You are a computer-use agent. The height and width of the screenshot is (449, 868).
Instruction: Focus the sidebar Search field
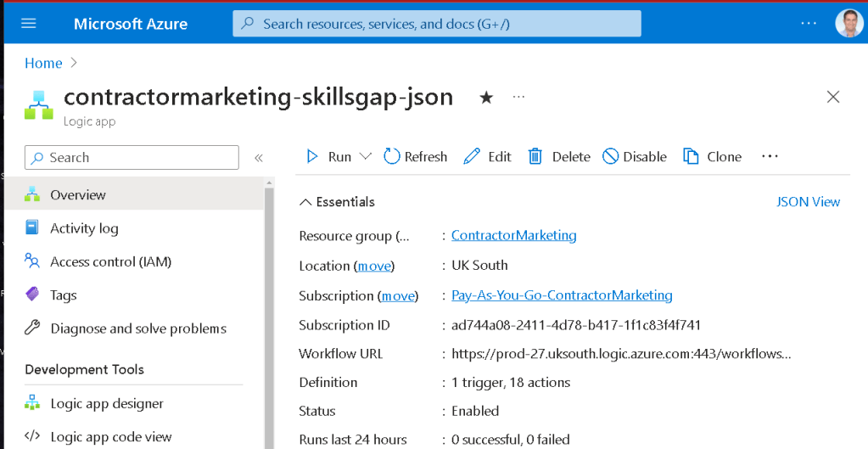(x=132, y=157)
